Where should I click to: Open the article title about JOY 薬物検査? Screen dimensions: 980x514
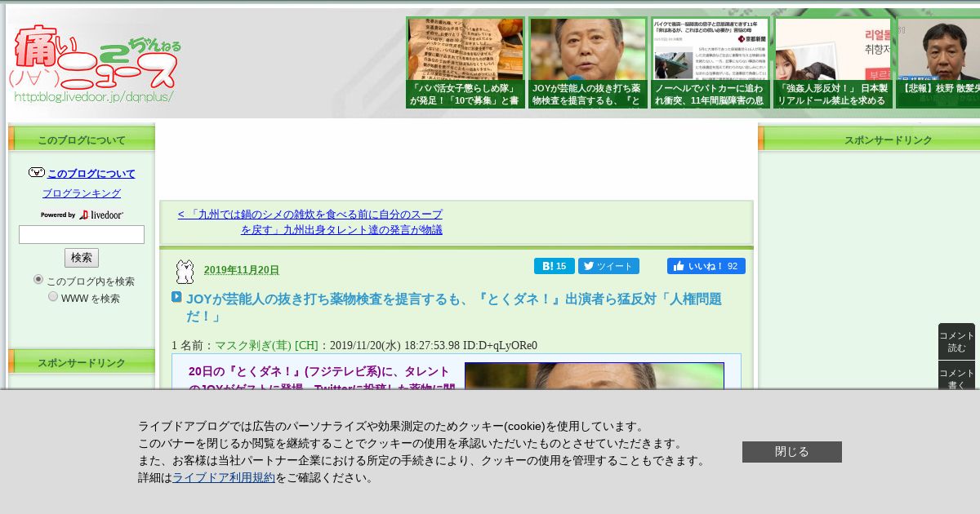click(454, 307)
